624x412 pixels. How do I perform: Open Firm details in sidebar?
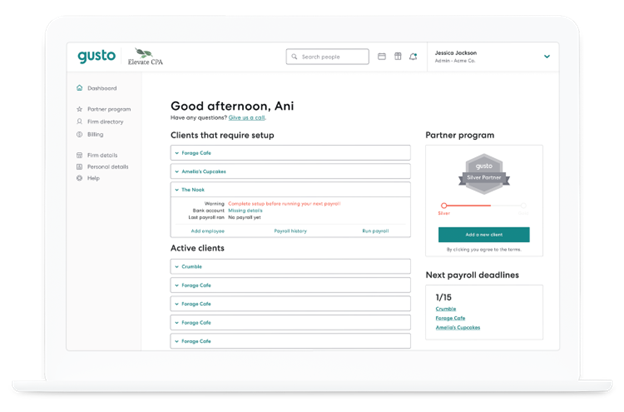pos(102,155)
